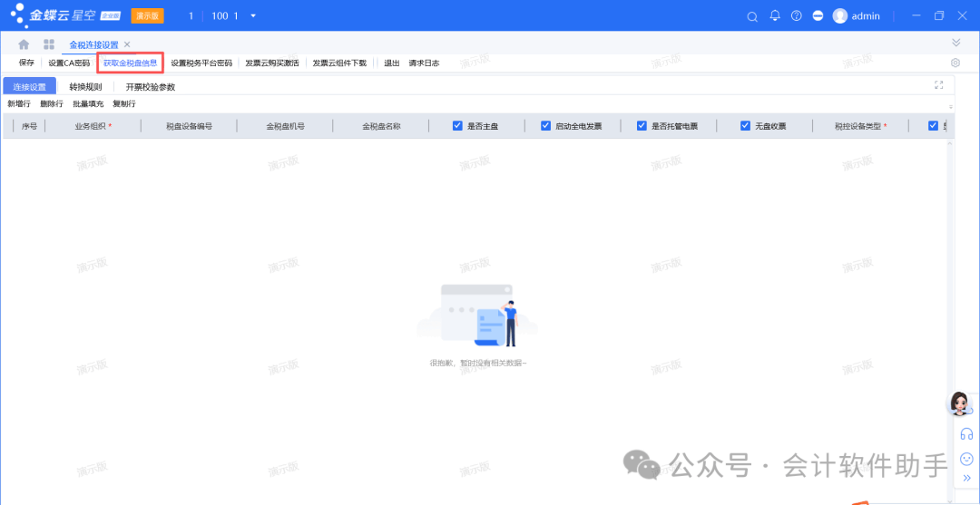980x505 pixels.
Task: Expand the organization dropdown arrow in header
Action: coord(253,16)
